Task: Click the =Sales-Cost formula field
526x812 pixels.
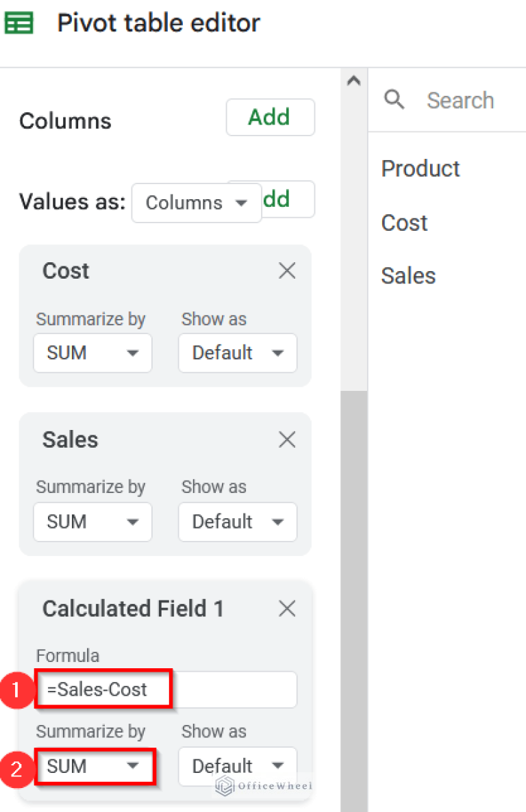Action: 164,689
